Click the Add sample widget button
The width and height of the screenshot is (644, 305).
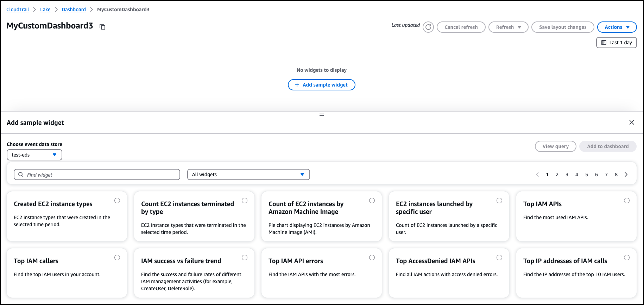(x=322, y=85)
